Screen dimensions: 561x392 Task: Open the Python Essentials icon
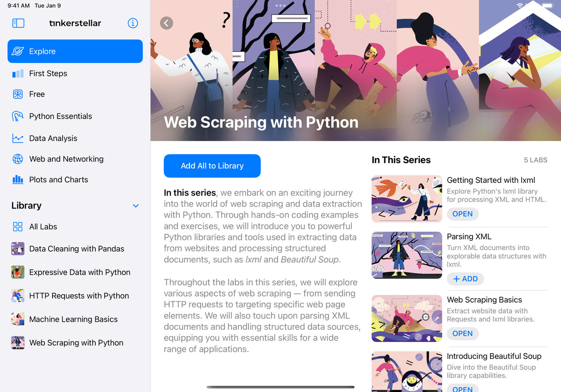(x=18, y=116)
